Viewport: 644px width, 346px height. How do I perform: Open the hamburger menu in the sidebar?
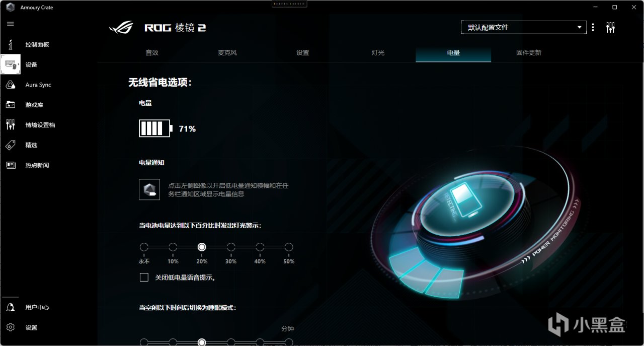10,24
